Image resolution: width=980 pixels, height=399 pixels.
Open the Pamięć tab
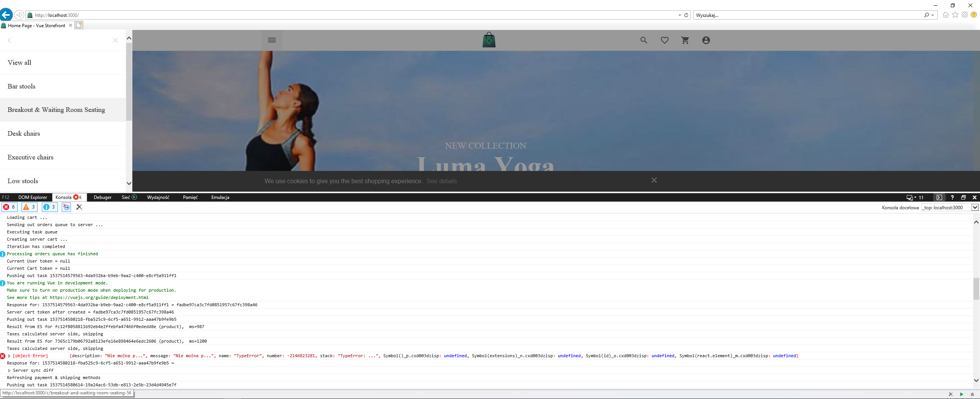190,197
